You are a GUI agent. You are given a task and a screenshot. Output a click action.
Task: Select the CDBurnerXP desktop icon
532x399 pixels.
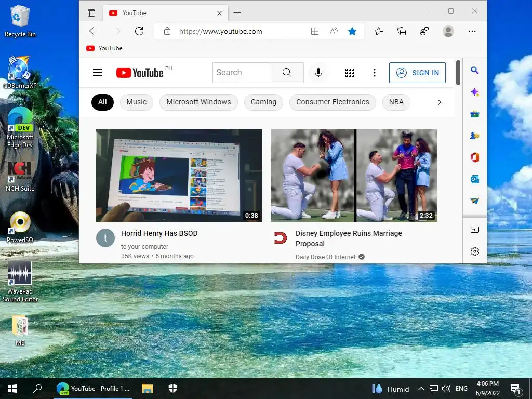click(x=20, y=72)
